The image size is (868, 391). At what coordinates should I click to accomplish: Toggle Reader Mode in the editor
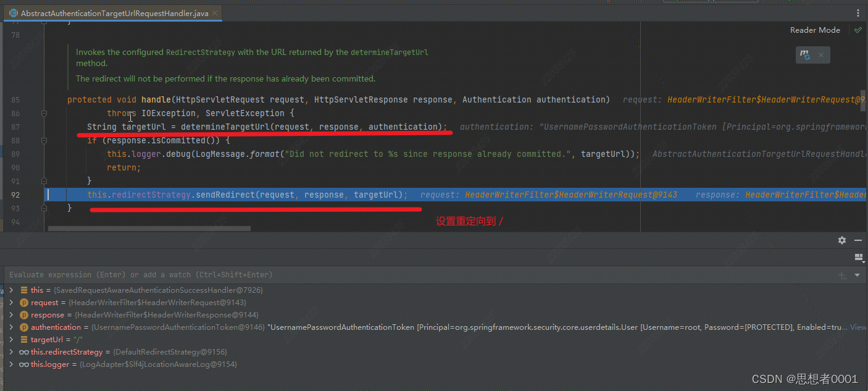tap(815, 30)
